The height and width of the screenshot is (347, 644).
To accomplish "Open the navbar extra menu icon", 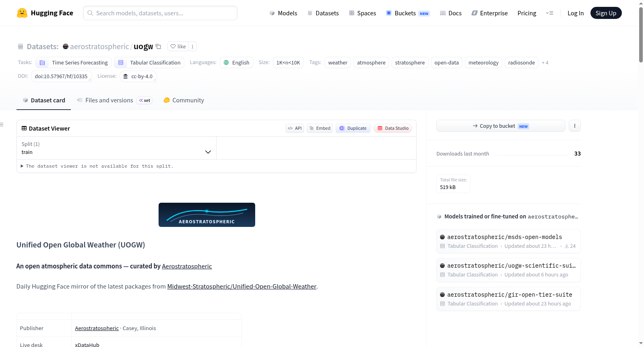I will click(x=549, y=13).
